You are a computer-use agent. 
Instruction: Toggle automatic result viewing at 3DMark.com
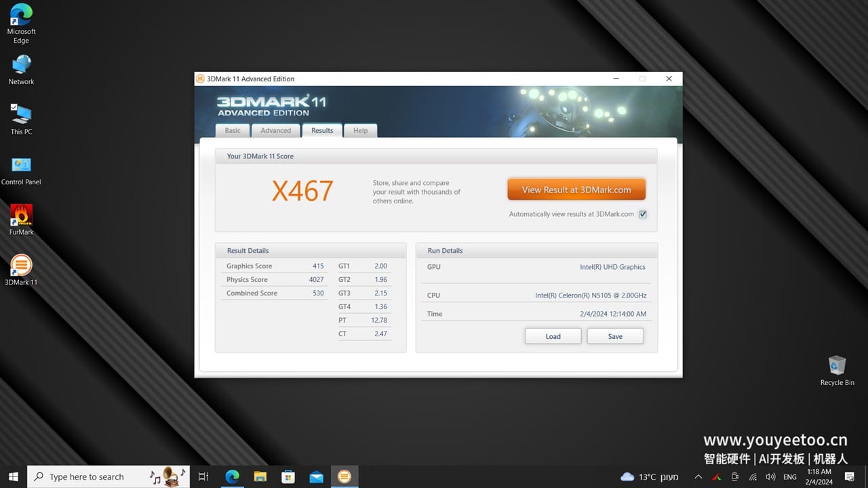coord(642,214)
